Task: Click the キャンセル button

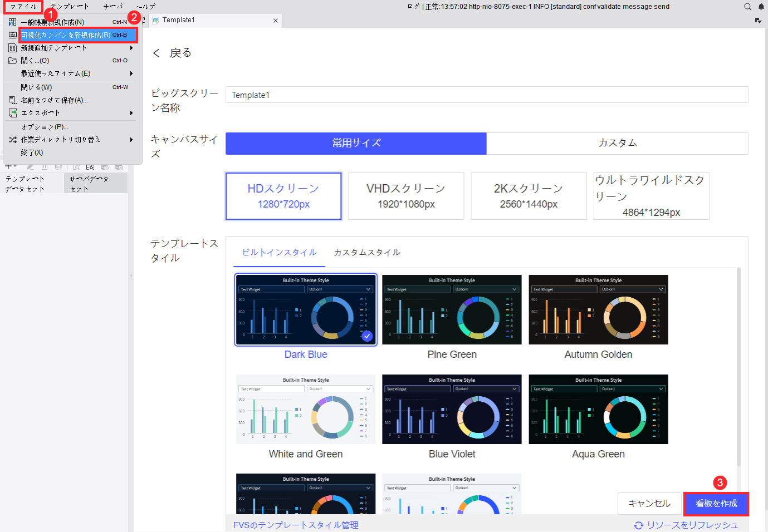Action: (x=649, y=504)
